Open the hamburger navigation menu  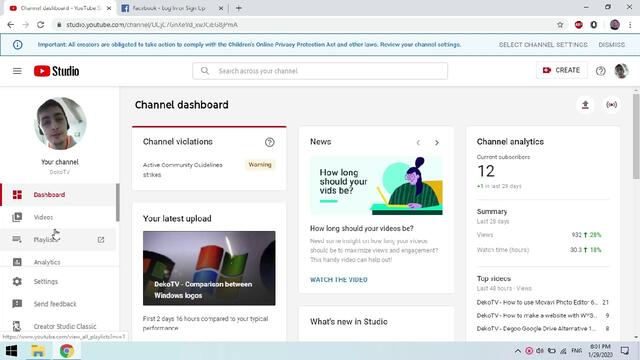click(x=17, y=71)
